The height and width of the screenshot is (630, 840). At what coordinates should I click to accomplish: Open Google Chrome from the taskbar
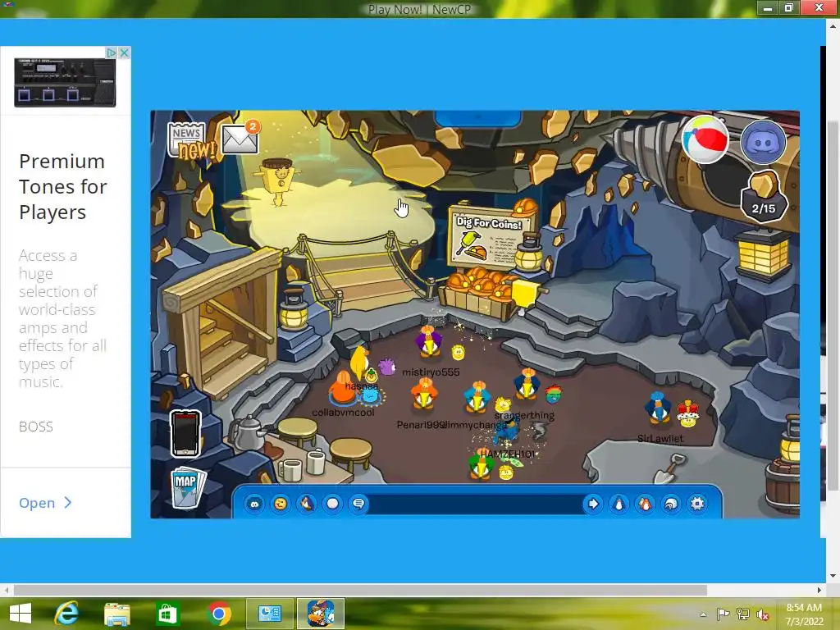pyautogui.click(x=218, y=614)
